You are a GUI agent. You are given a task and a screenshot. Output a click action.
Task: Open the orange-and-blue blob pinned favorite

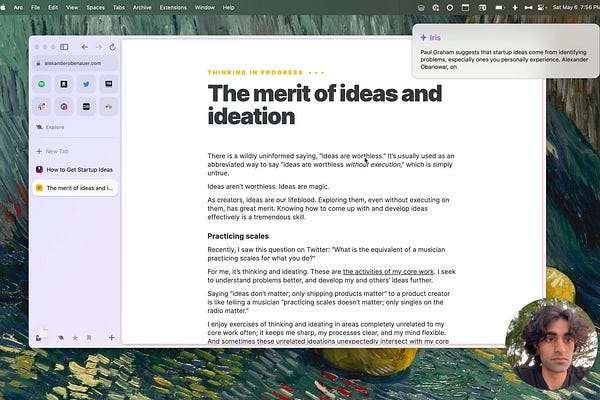click(109, 106)
